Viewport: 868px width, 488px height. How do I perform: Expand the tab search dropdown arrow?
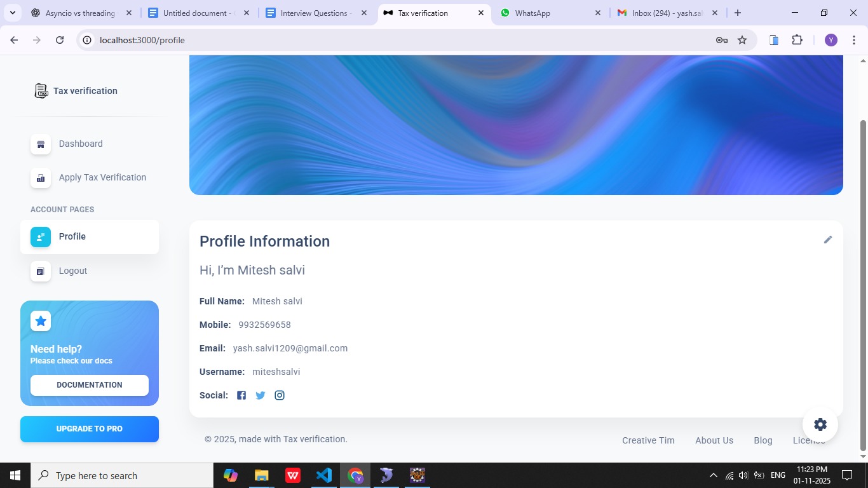click(x=12, y=13)
